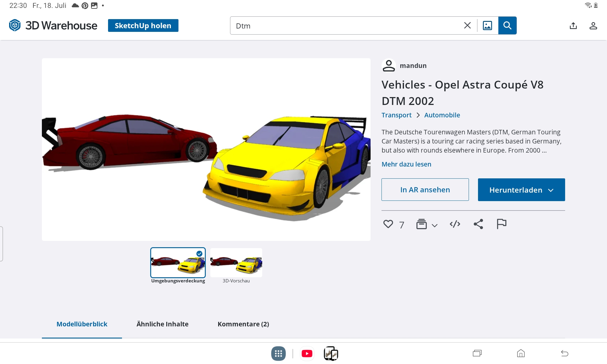Switch to Ähnliche Inhalte tab
The image size is (607, 364).
(162, 324)
